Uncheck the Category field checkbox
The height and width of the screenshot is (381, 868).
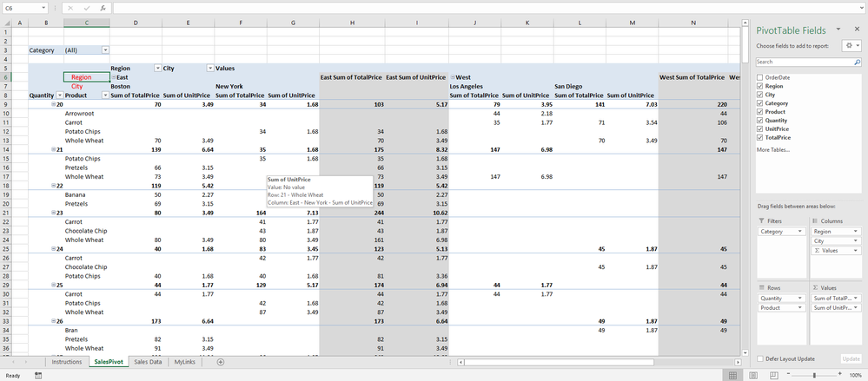point(760,103)
